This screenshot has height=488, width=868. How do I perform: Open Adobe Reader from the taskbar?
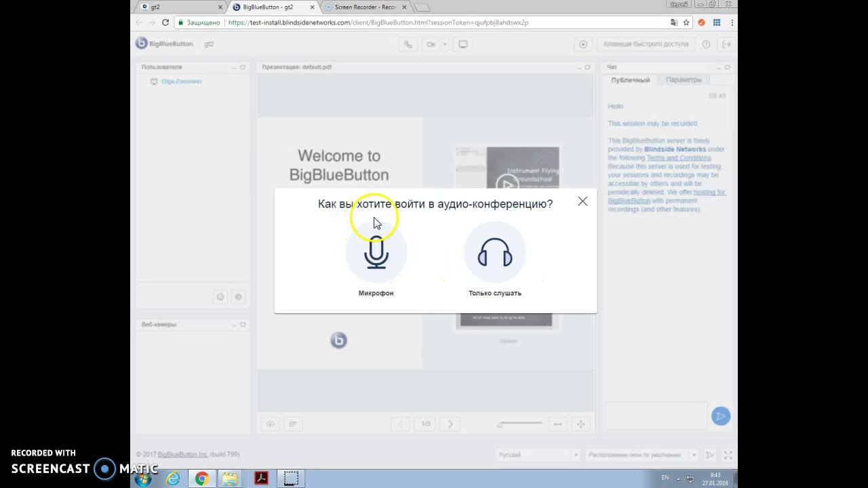(x=261, y=479)
